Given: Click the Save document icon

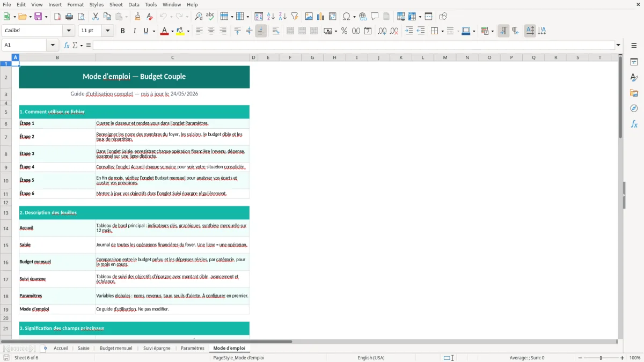Looking at the screenshot, I should click(38, 17).
